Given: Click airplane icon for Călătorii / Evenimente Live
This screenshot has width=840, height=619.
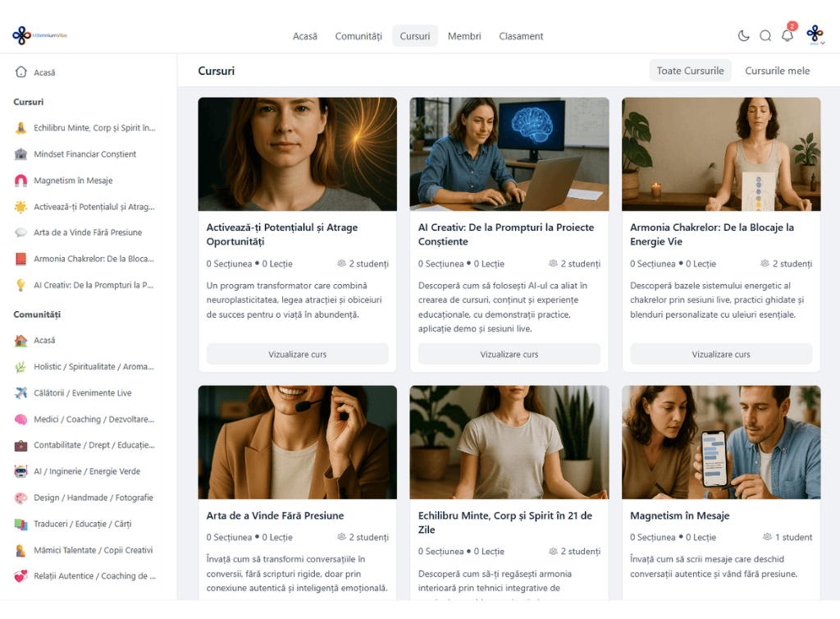Looking at the screenshot, I should tap(21, 393).
